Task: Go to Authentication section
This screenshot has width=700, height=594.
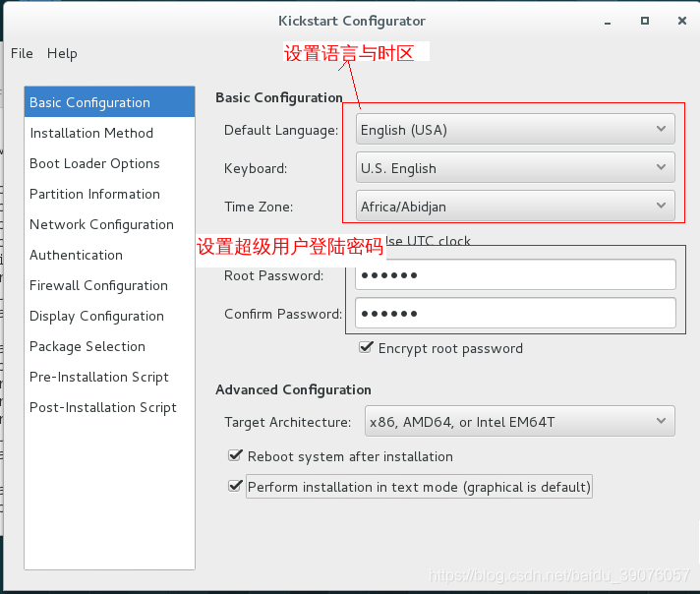Action: pos(109,255)
